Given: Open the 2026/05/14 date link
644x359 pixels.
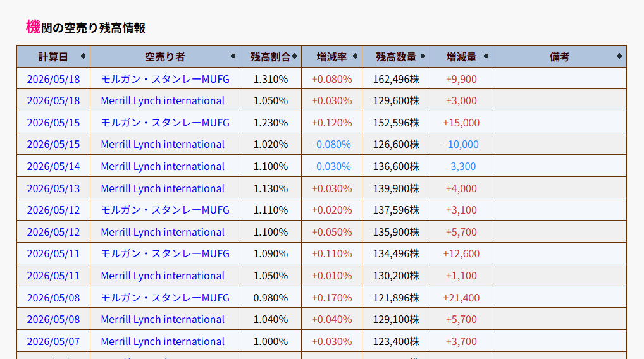Looking at the screenshot, I should click(x=53, y=166).
